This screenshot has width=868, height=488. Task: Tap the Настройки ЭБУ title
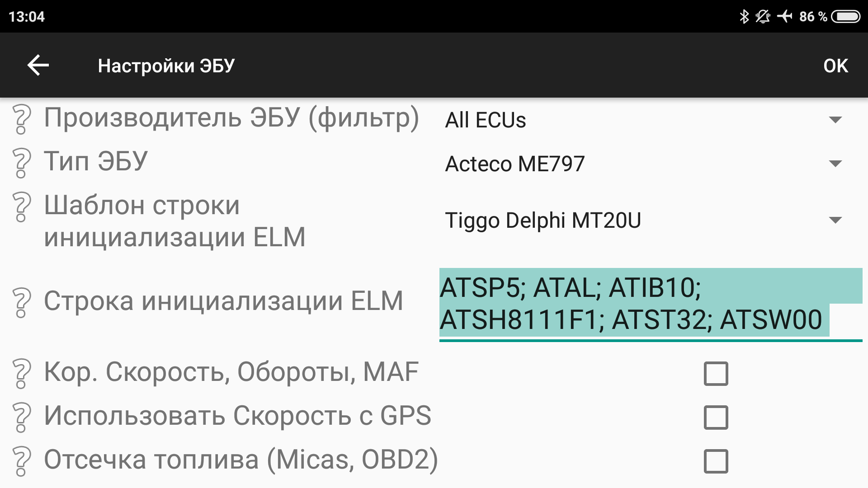click(x=166, y=66)
